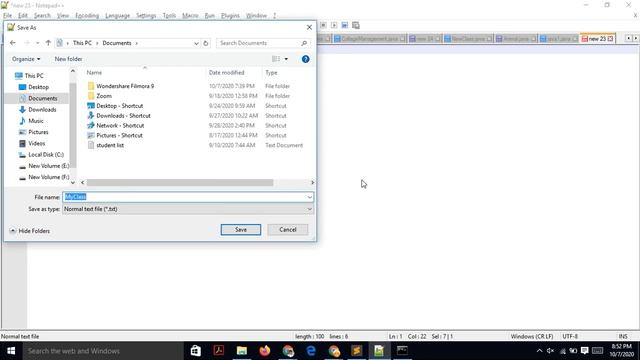This screenshot has height=360, width=640.
Task: Click the file list horizontal scrollbar
Action: [x=180, y=182]
